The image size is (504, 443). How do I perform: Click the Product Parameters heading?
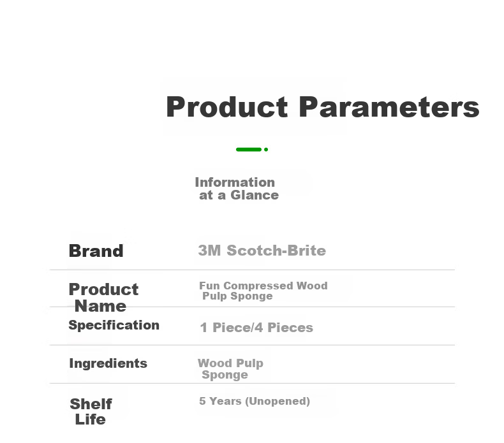pyautogui.click(x=322, y=107)
